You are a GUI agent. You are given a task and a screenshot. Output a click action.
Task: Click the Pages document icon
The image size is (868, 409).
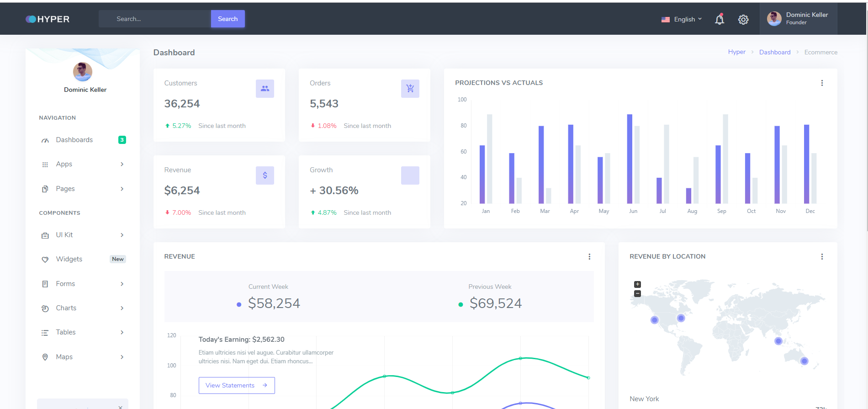(45, 189)
